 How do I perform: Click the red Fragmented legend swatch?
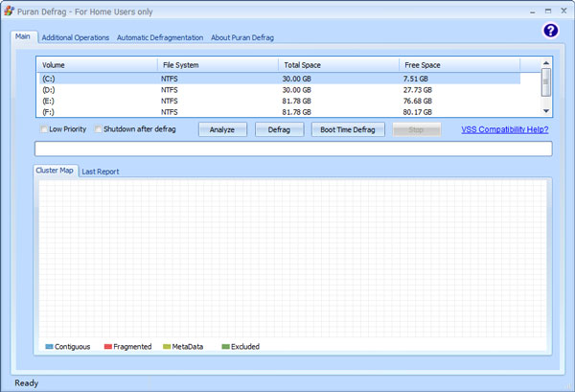tap(108, 347)
